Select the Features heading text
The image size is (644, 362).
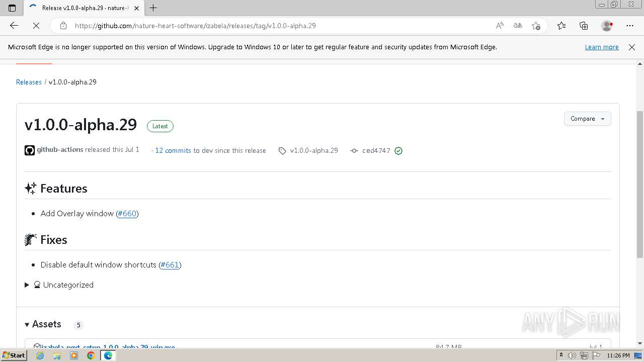64,189
